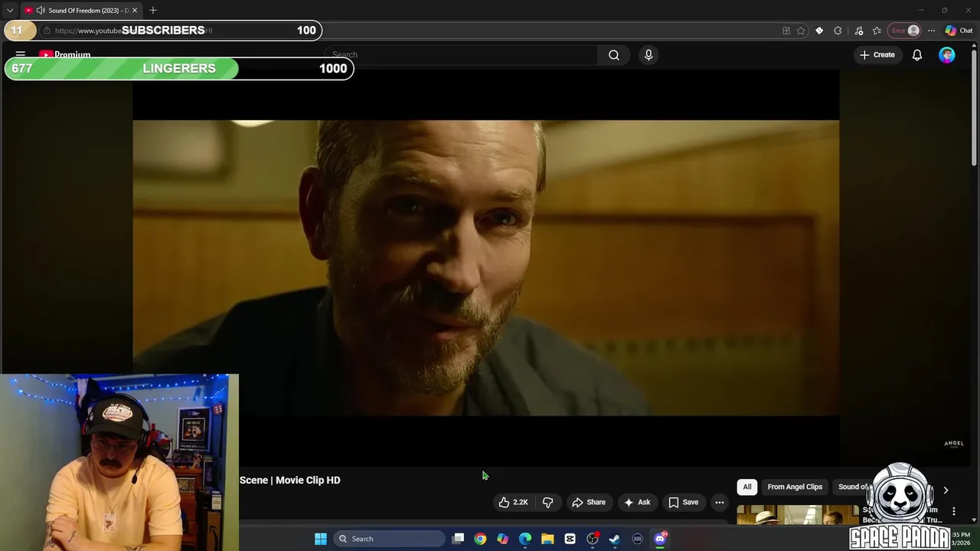The height and width of the screenshot is (551, 980).
Task: Show next filter chips with right chevron
Action: [946, 491]
